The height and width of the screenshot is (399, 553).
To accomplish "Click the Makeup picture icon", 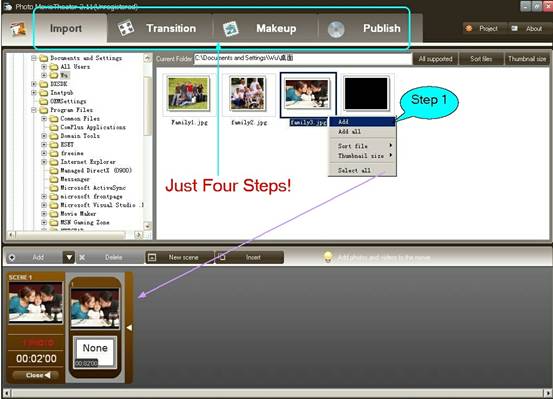I will (231, 29).
